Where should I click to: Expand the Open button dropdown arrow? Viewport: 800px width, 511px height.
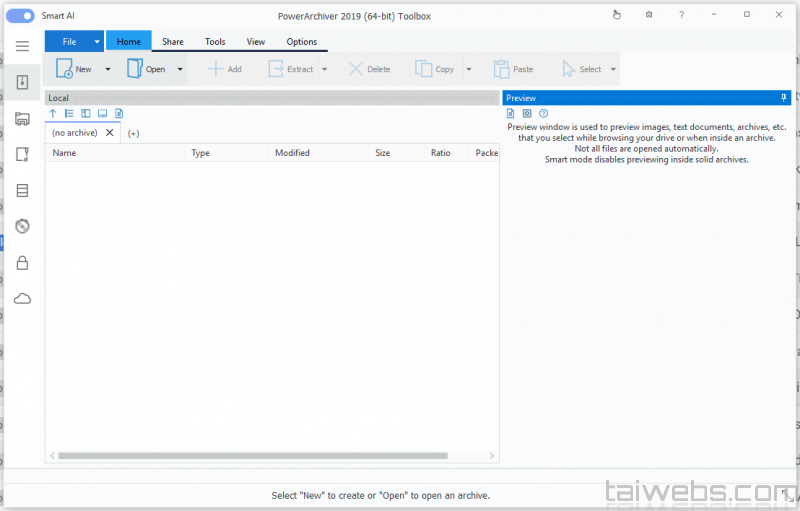[180, 70]
